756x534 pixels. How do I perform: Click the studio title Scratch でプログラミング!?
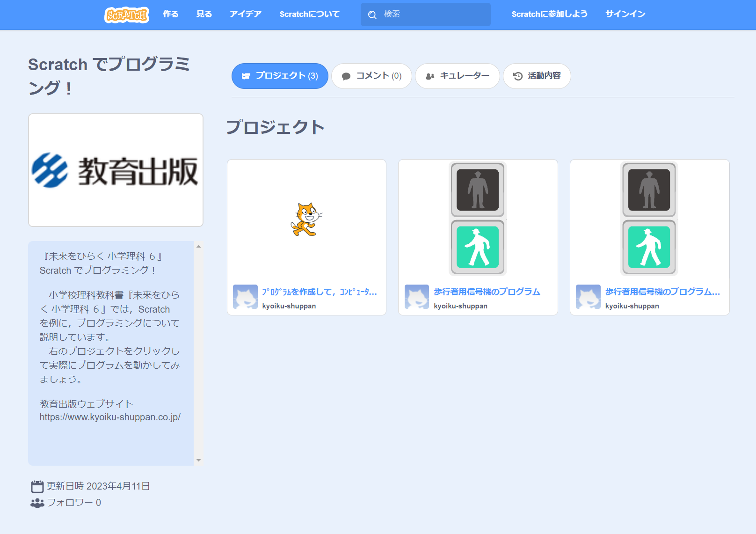pos(109,76)
